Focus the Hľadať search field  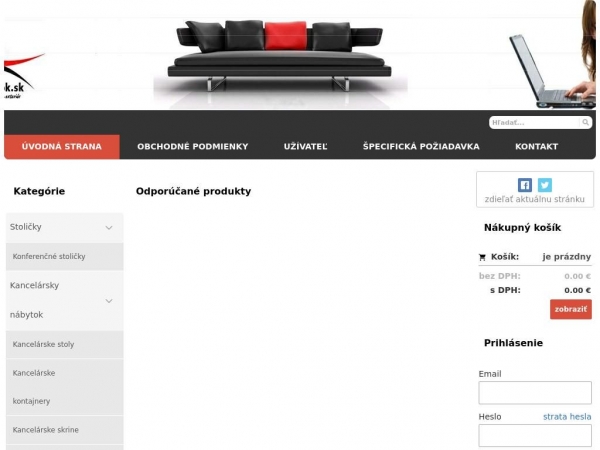pyautogui.click(x=535, y=123)
